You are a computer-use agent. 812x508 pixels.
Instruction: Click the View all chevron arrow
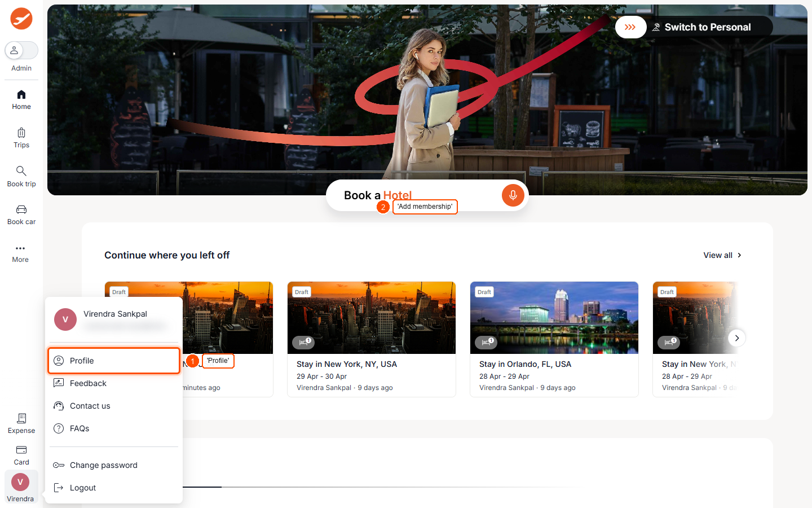pyautogui.click(x=739, y=255)
